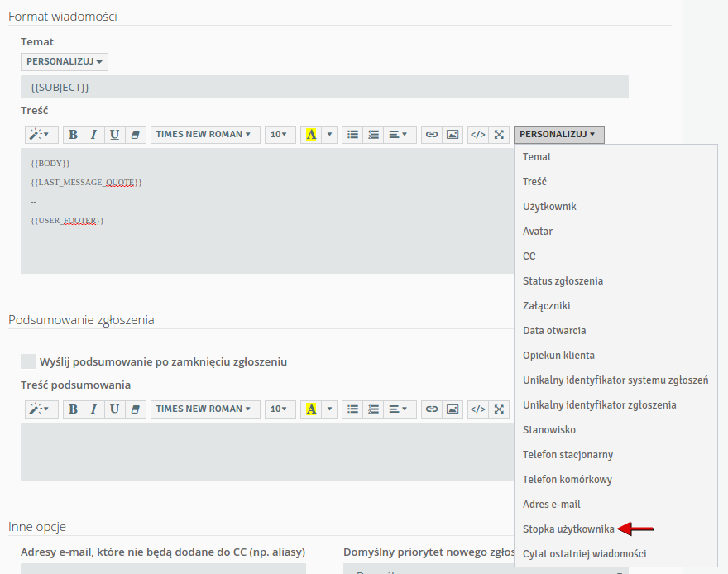
Task: Open paragraph alignment menu in Treść toolbar
Action: [400, 135]
